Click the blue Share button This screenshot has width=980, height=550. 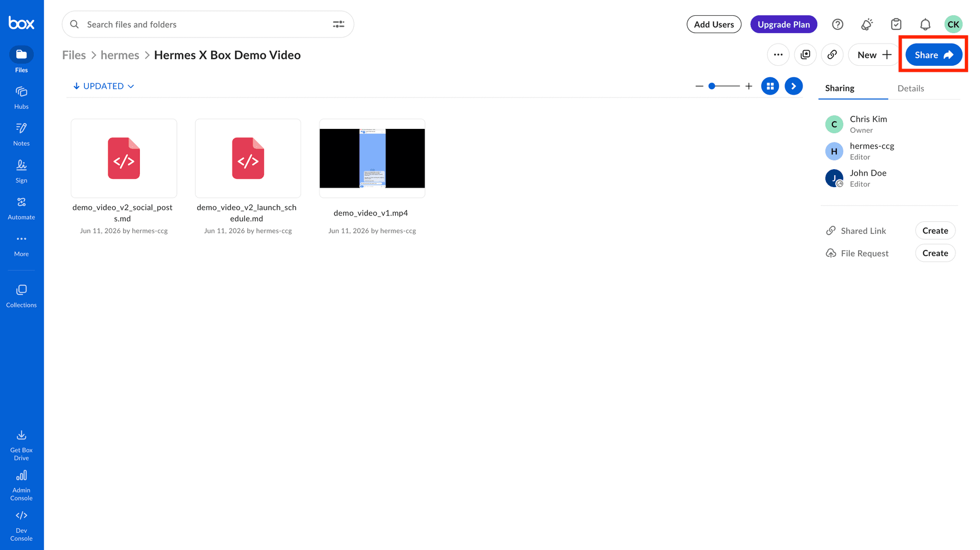[934, 55]
